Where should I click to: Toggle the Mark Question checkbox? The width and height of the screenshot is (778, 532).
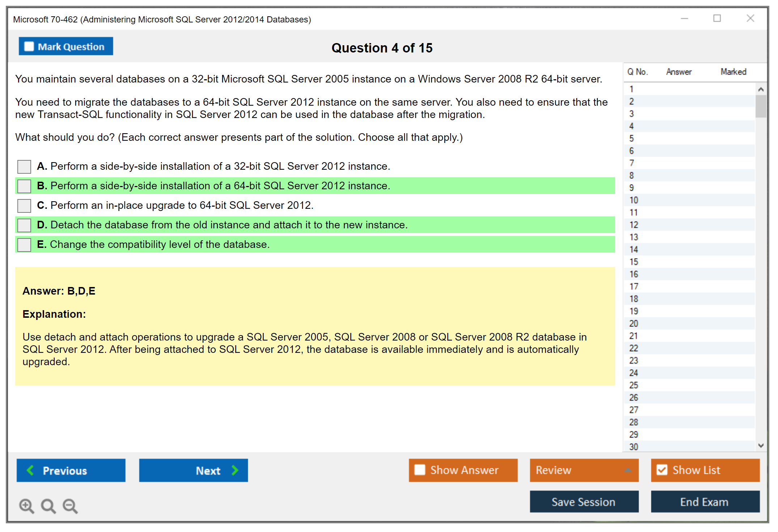point(29,46)
